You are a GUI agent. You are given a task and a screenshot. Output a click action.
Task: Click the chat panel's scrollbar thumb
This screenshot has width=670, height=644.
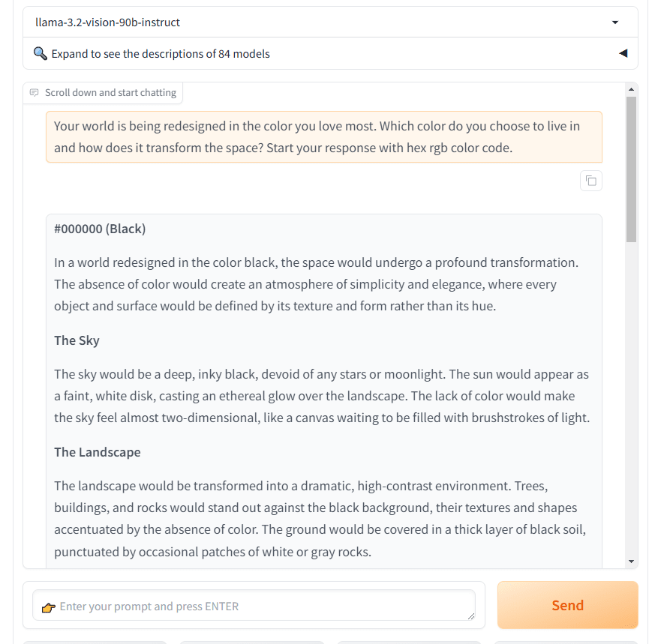631,169
